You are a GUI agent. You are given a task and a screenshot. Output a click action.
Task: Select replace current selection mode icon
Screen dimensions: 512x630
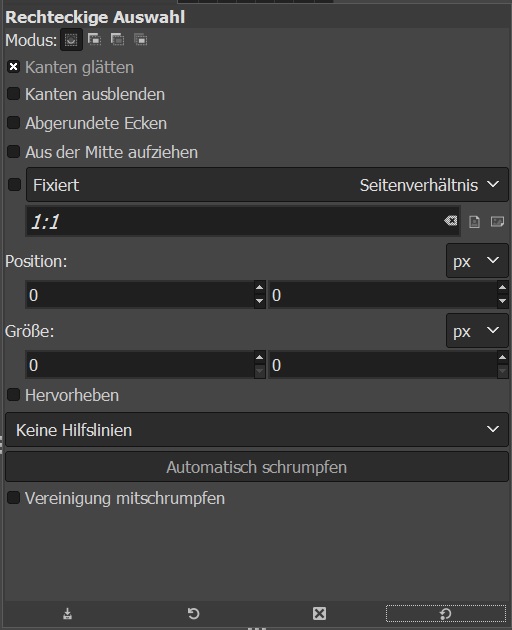pos(71,39)
